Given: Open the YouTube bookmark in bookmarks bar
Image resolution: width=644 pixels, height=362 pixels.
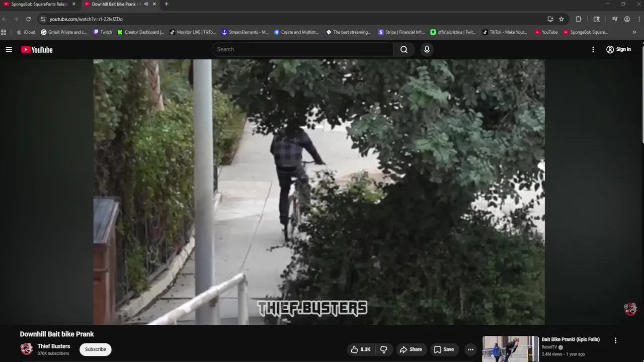Looking at the screenshot, I should [546, 32].
